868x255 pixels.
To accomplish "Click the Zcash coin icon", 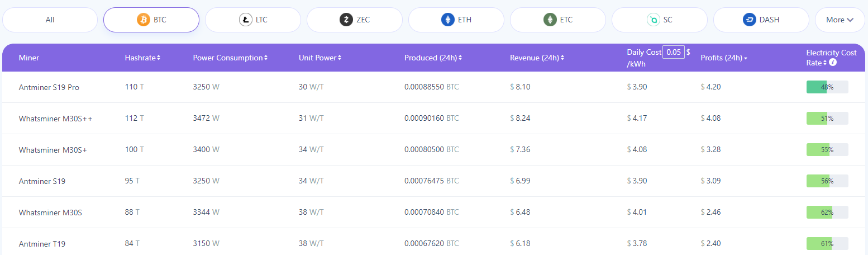I will pos(346,20).
